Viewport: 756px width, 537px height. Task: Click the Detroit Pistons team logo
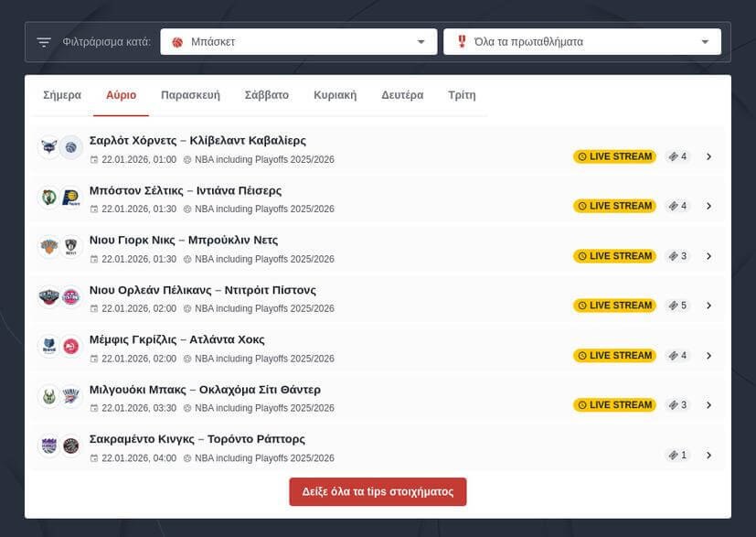coord(71,296)
